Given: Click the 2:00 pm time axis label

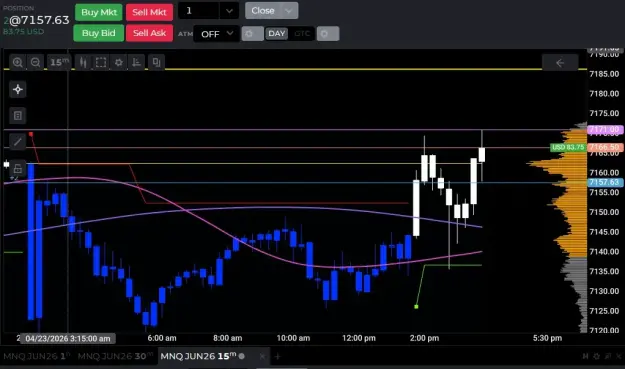Looking at the screenshot, I should pos(425,338).
